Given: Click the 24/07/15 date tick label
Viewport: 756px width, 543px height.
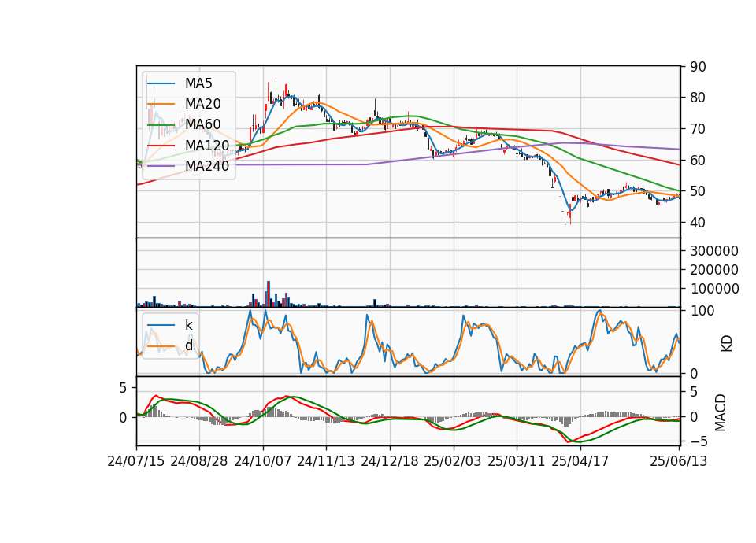Looking at the screenshot, I should click(x=136, y=461).
